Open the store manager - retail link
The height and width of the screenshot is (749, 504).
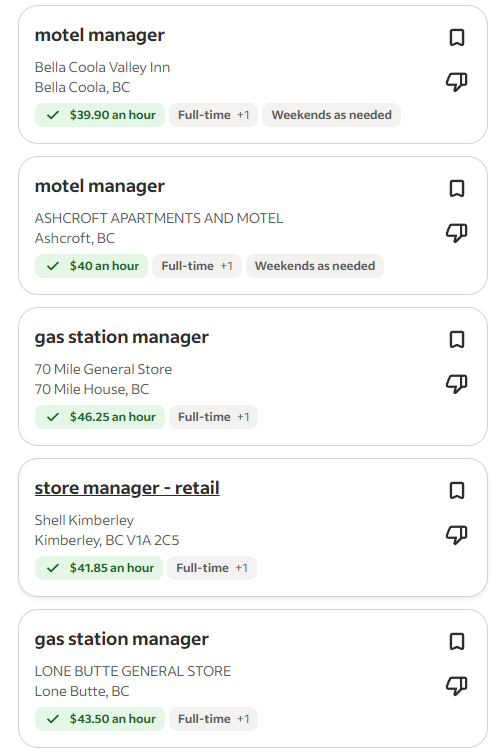[x=127, y=488]
